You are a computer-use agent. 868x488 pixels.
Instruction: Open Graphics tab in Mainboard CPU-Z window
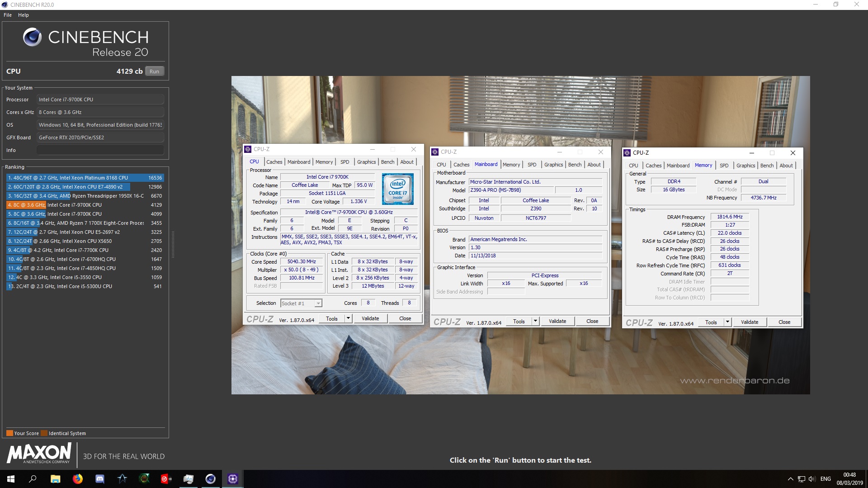[x=553, y=165]
